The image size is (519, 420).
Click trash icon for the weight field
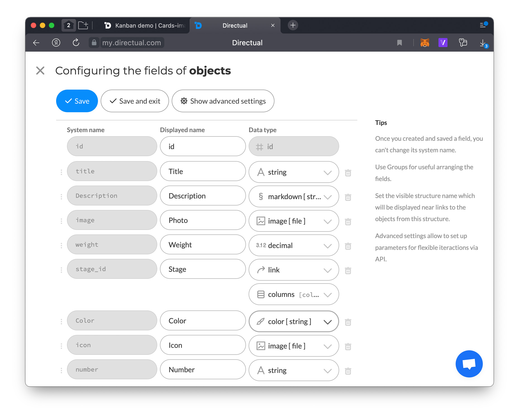(348, 246)
